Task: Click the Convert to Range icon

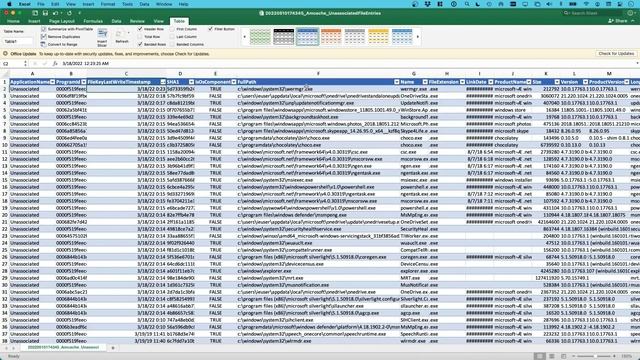Action: click(x=44, y=44)
